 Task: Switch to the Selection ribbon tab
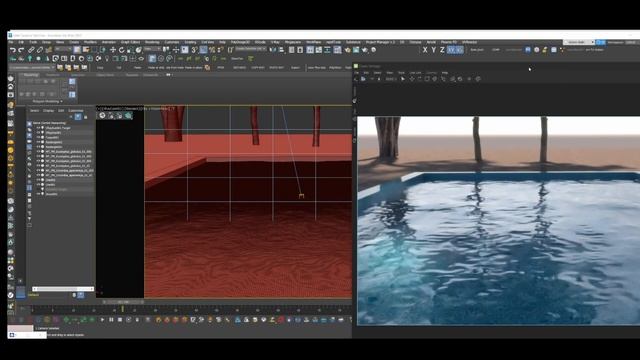coord(78,75)
